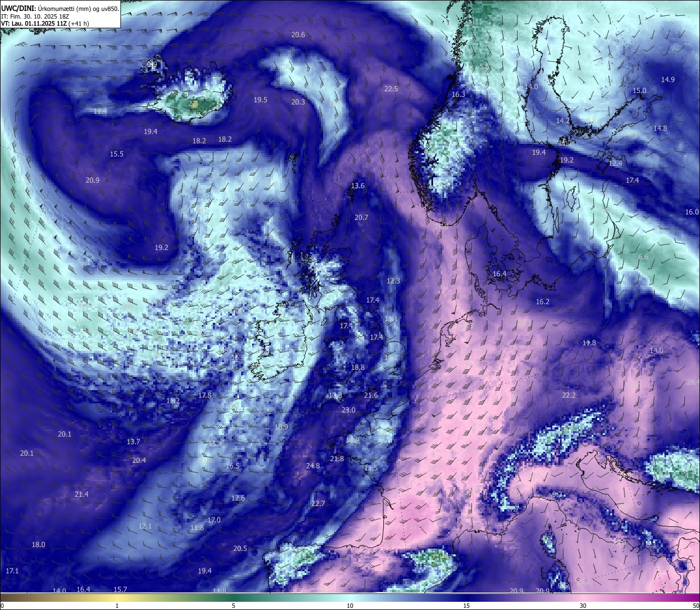Click the map value '15.5'
Viewport: 700px width, 610px height.
coord(116,154)
